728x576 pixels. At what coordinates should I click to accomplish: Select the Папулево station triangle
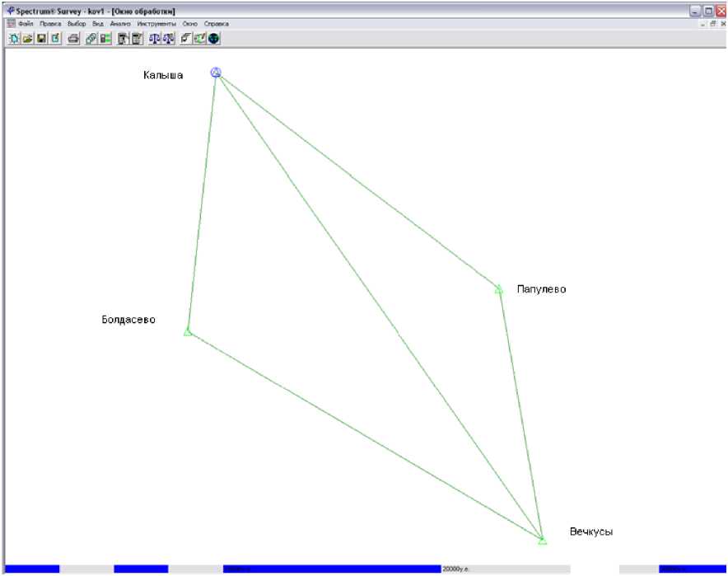(498, 289)
